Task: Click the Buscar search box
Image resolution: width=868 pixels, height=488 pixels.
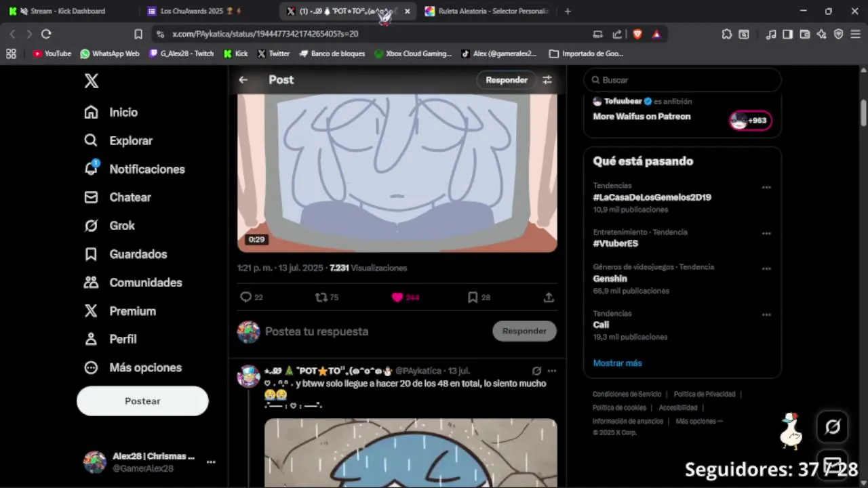Action: tap(682, 80)
